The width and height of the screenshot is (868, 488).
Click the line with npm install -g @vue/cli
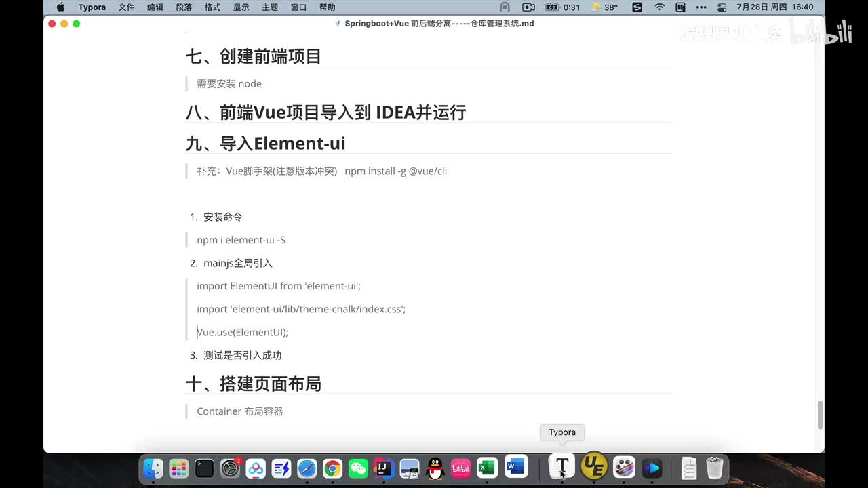pyautogui.click(x=321, y=171)
